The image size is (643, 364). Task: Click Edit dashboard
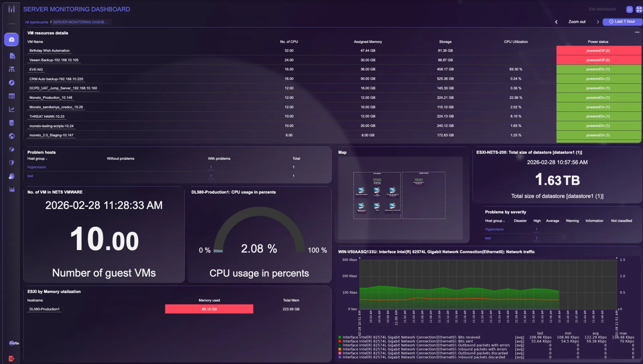(602, 9)
